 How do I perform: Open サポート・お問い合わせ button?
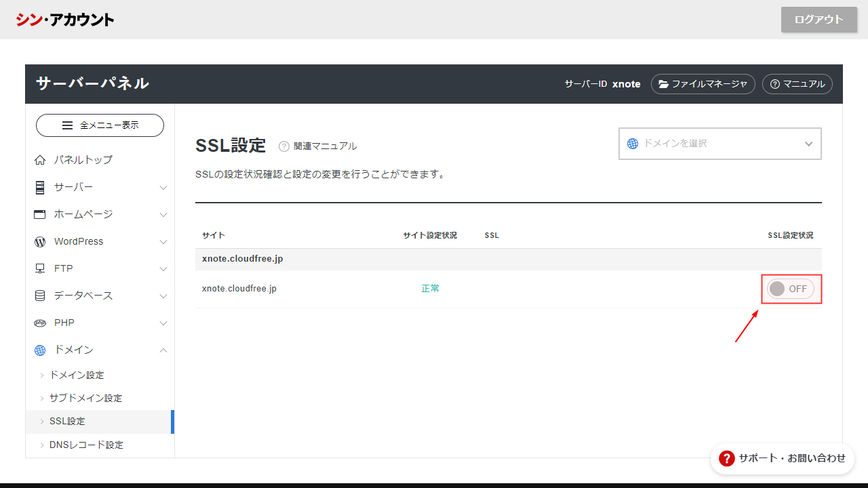(x=783, y=459)
